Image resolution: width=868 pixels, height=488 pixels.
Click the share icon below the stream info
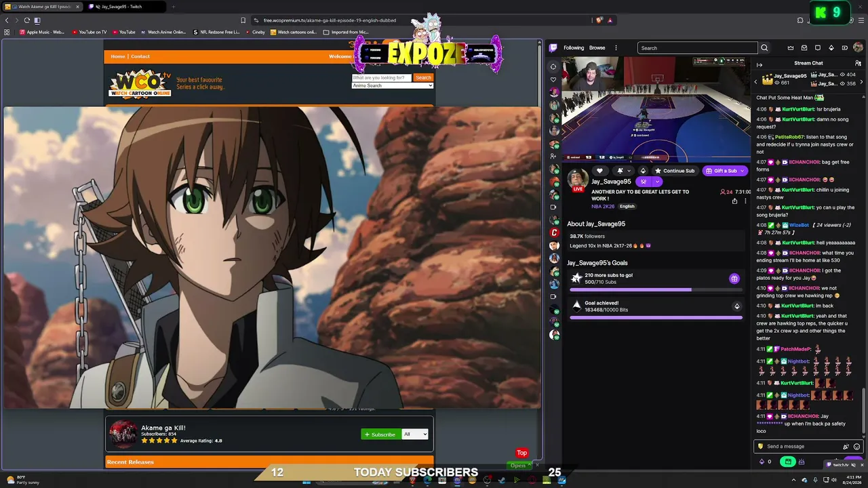(734, 201)
